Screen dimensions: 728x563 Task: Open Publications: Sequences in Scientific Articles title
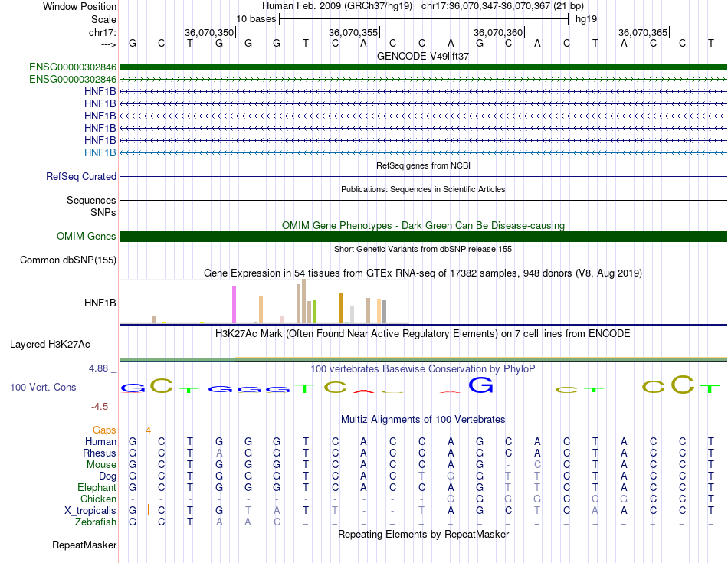[x=423, y=189]
